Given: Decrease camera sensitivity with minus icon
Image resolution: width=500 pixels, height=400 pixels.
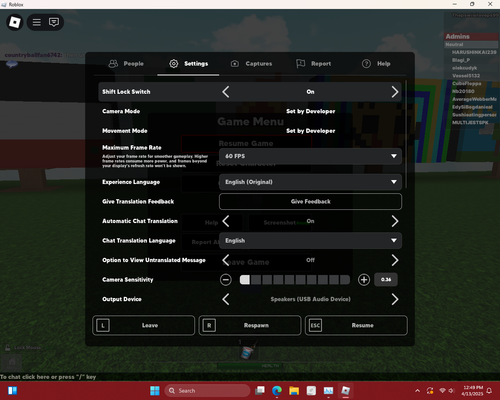Looking at the screenshot, I should pyautogui.click(x=226, y=280).
